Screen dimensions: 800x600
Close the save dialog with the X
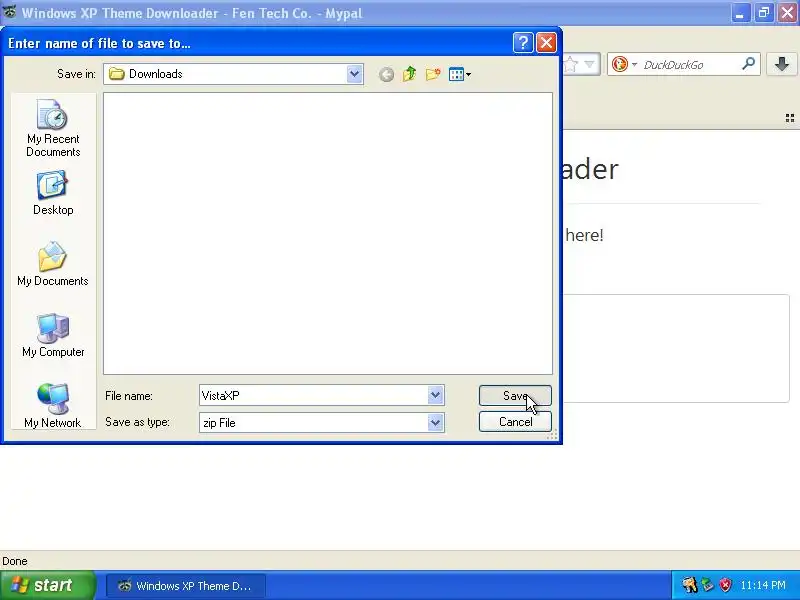(x=546, y=43)
